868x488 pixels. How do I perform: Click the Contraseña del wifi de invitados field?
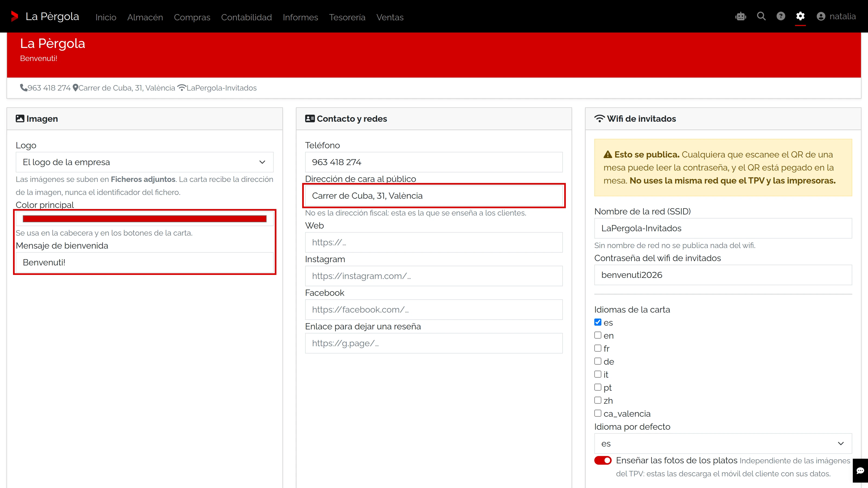[723, 275]
